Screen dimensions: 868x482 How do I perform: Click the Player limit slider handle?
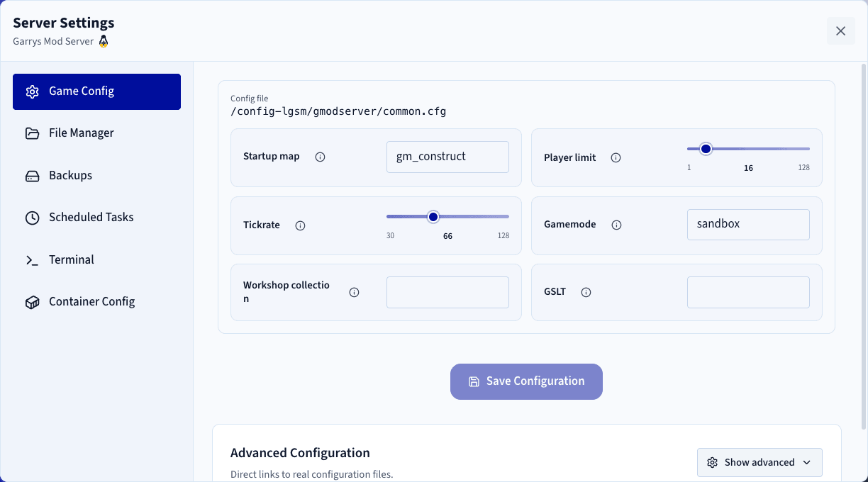[706, 149]
